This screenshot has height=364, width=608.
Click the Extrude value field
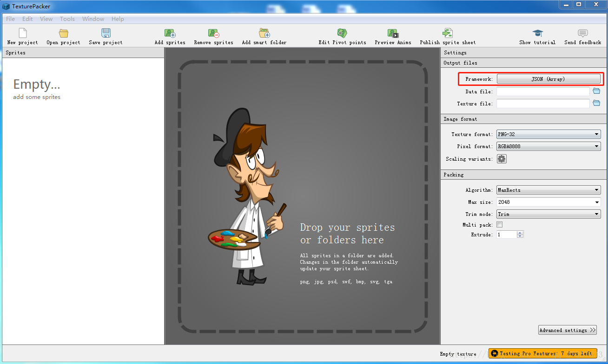(x=507, y=234)
